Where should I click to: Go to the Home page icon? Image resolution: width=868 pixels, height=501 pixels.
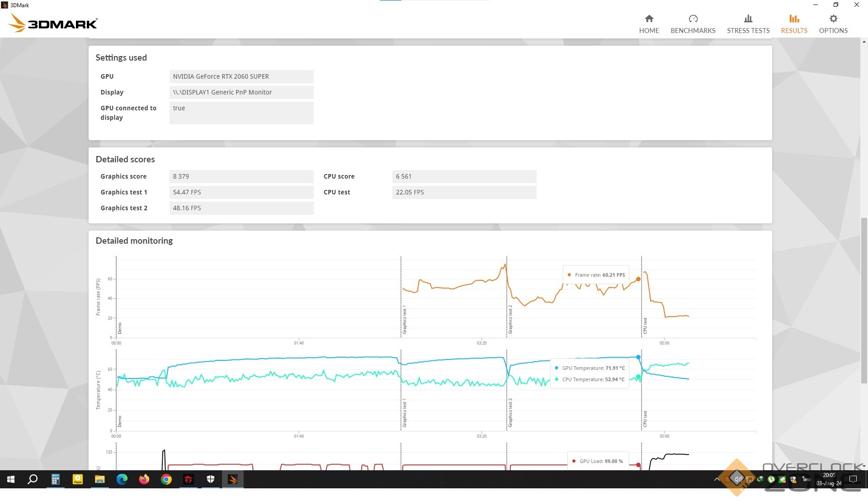tap(649, 19)
